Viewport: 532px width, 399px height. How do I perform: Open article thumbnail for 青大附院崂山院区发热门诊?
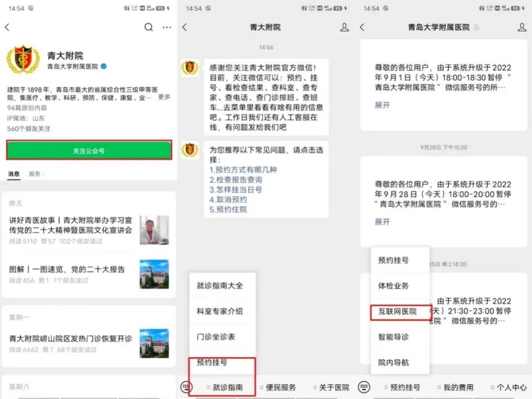pos(154,343)
